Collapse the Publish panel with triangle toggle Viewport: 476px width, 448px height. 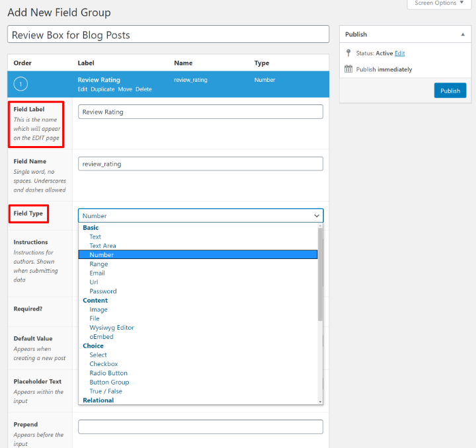tap(463, 34)
